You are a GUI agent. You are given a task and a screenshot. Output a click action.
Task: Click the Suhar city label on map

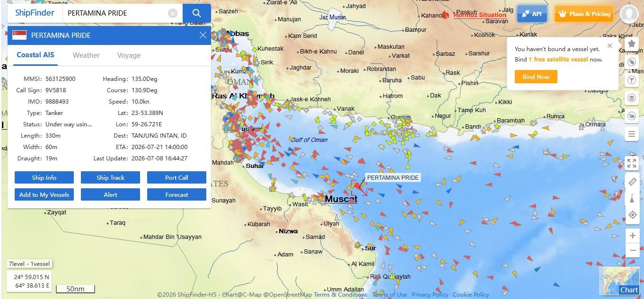pos(255,166)
